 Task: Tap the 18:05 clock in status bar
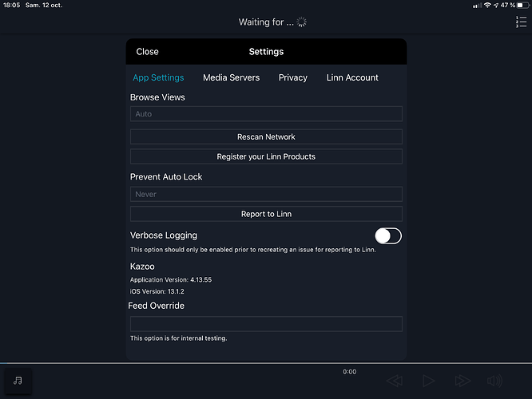pyautogui.click(x=12, y=5)
